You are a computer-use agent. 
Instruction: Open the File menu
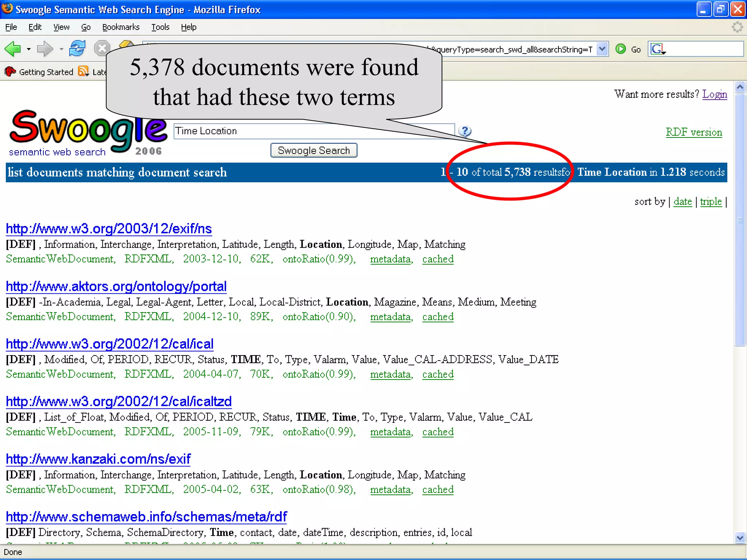[x=11, y=27]
